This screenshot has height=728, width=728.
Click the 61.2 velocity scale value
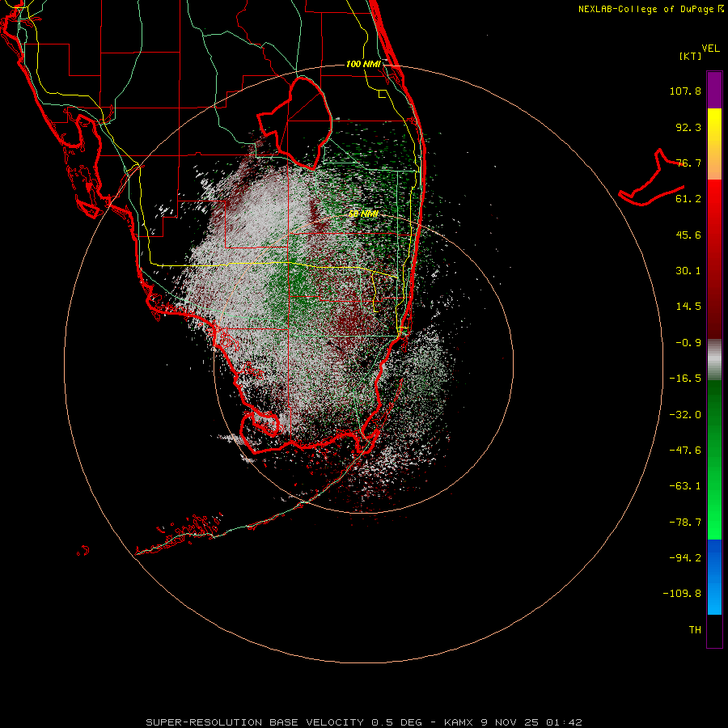click(x=688, y=199)
